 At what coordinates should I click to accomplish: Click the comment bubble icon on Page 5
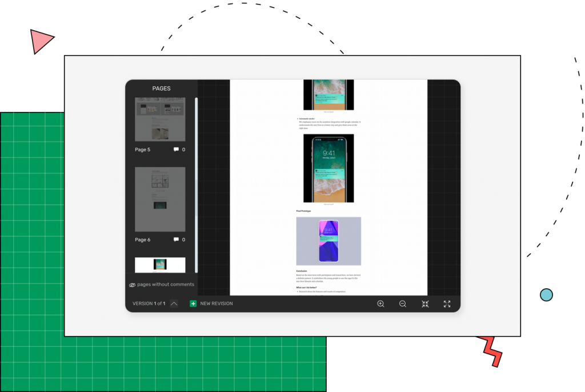pyautogui.click(x=176, y=150)
